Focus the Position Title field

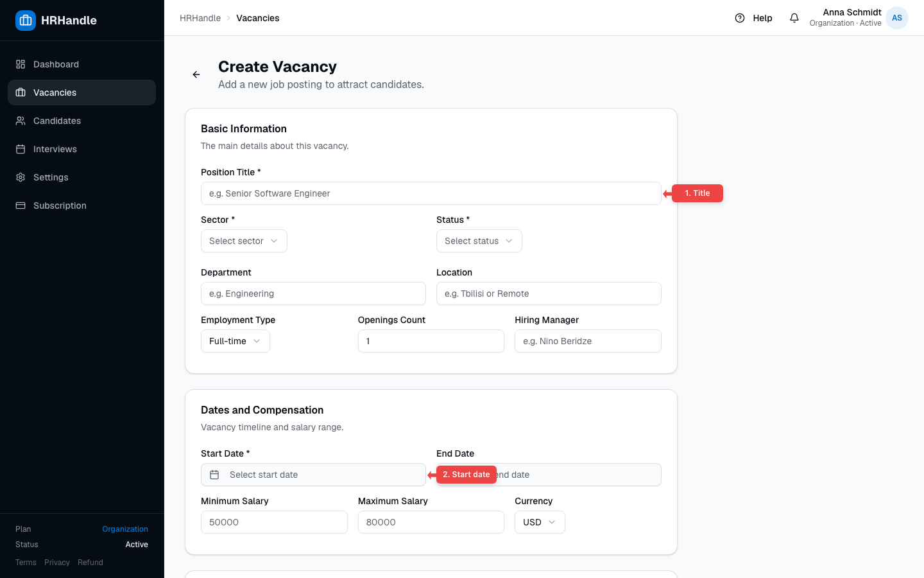tap(431, 193)
